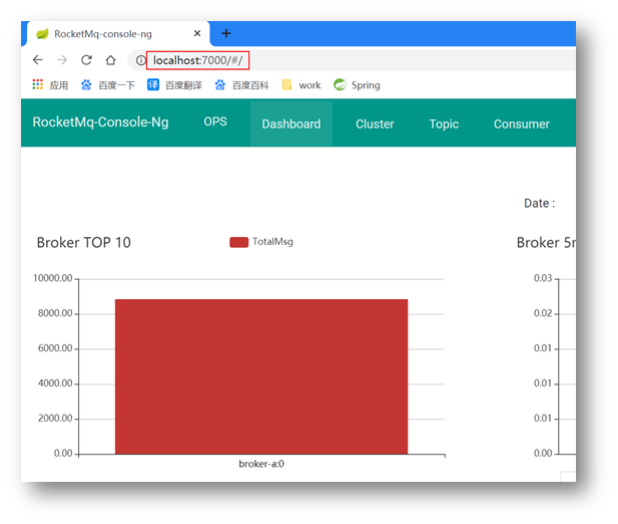Go to the Consumer page
Viewport: 618px width, 524px height.
[521, 124]
